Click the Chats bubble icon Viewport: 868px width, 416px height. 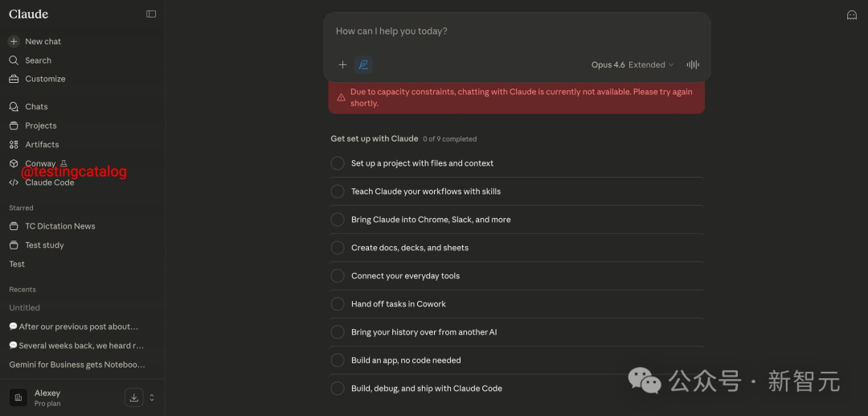[14, 106]
